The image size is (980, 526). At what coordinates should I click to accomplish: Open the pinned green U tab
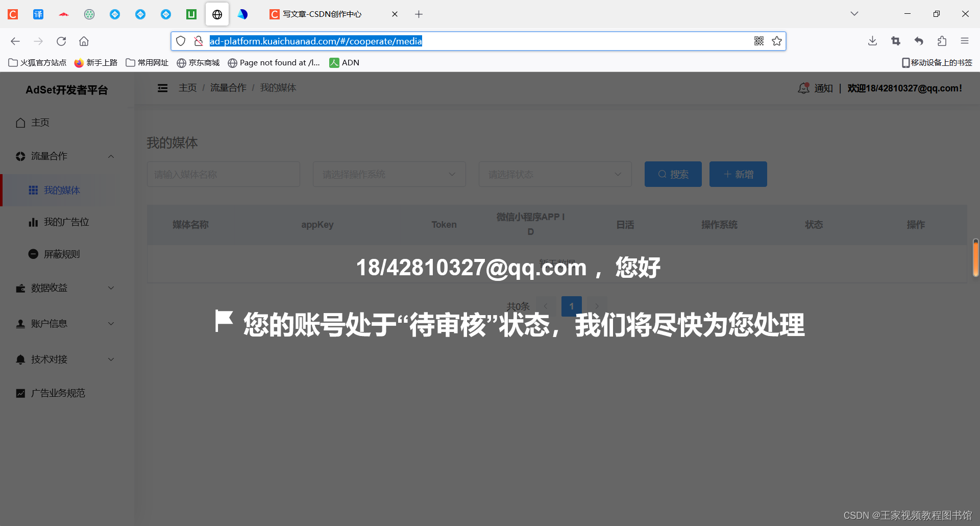(x=191, y=14)
